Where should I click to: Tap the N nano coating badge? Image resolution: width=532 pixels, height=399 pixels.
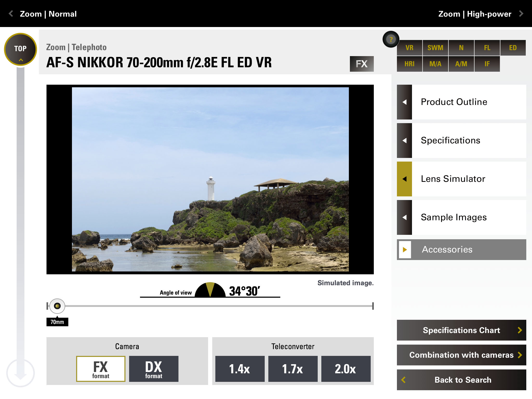[x=461, y=48]
